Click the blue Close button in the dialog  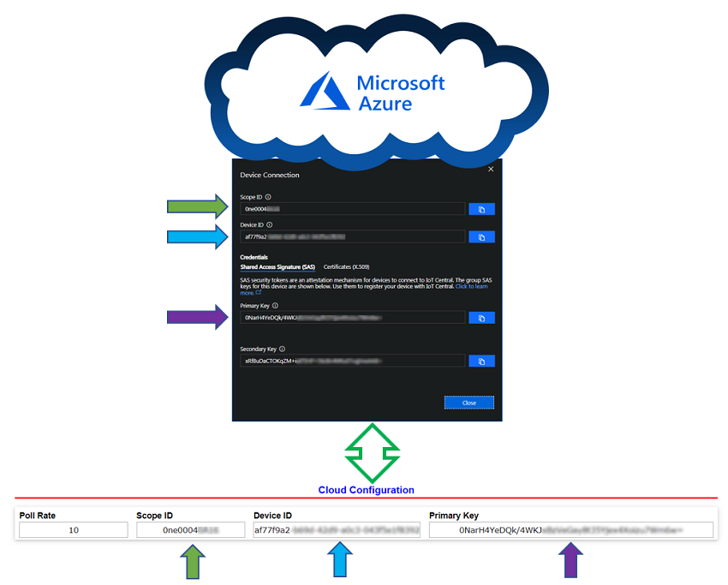(469, 403)
